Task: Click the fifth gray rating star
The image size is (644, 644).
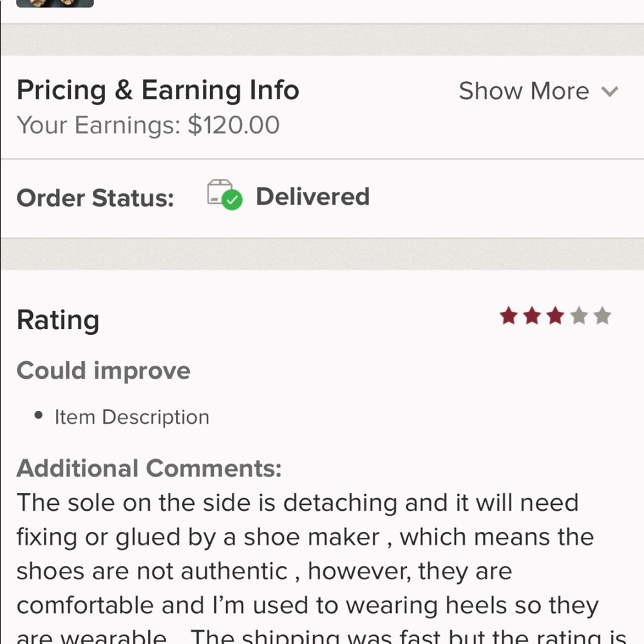Action: point(602,316)
